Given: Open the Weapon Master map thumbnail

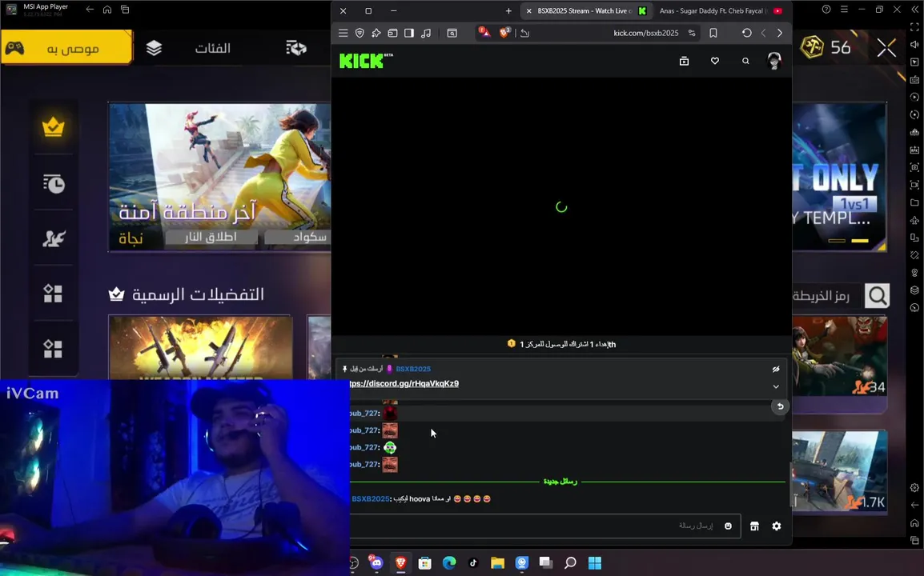Looking at the screenshot, I should pos(200,347).
